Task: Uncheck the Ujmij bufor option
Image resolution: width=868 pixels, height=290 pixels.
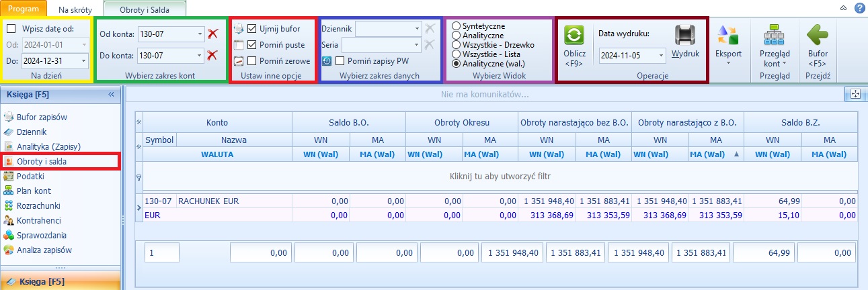Action: (x=252, y=29)
